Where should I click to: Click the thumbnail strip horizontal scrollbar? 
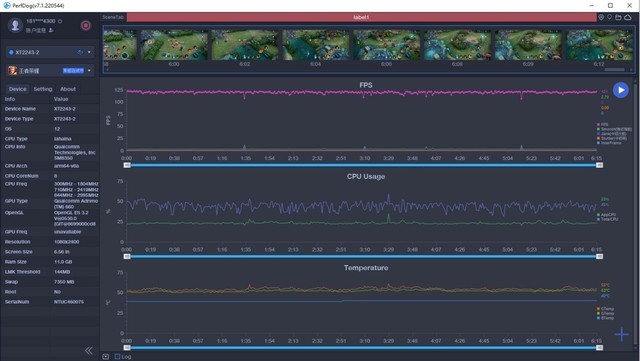click(x=614, y=70)
